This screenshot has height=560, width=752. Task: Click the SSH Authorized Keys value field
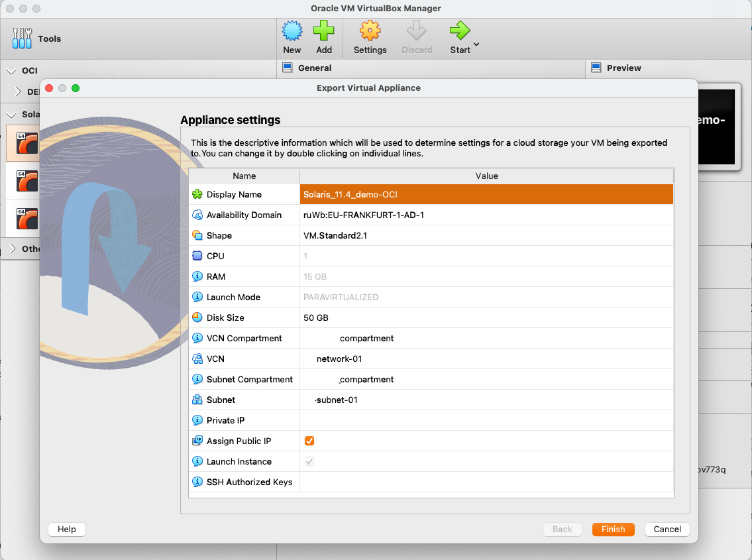click(x=486, y=481)
